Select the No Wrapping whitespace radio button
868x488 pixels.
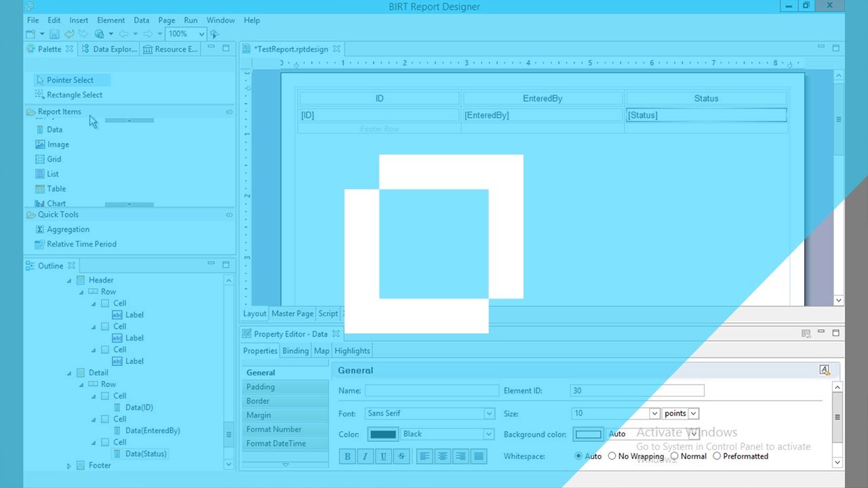(612, 456)
